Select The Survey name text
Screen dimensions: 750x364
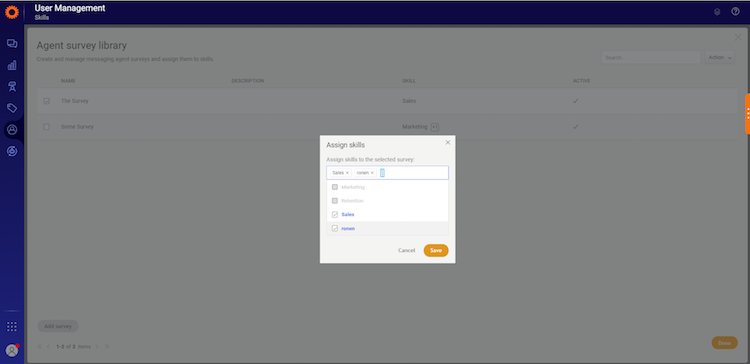pos(75,101)
